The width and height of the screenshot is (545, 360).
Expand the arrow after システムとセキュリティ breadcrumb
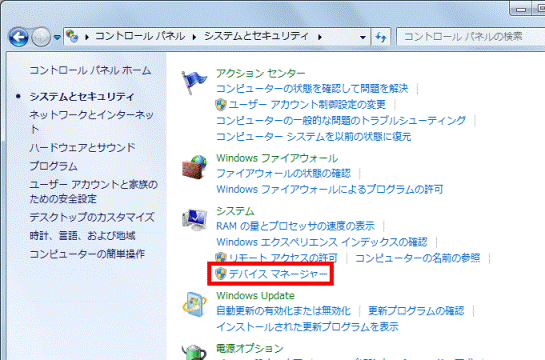(319, 36)
